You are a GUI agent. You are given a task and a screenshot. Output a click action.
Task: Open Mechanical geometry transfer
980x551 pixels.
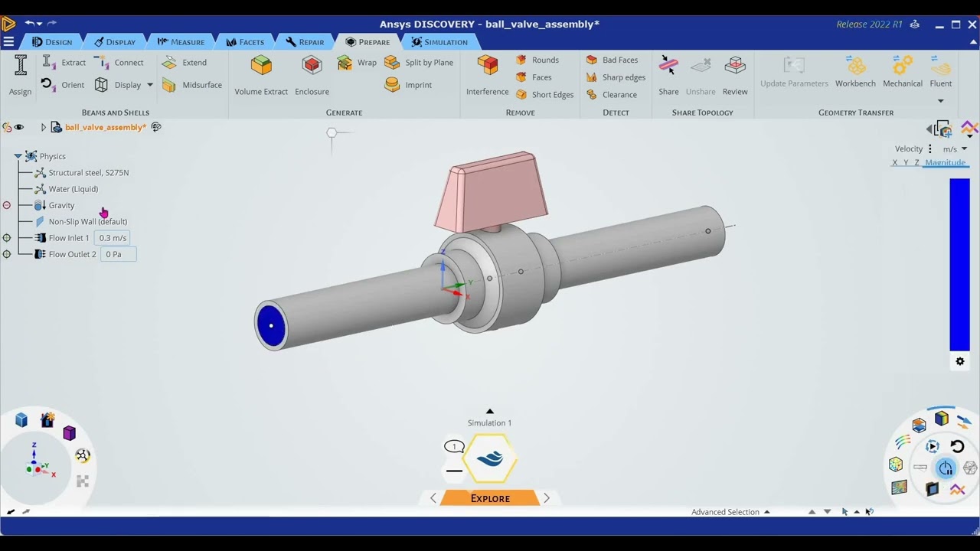(903, 71)
